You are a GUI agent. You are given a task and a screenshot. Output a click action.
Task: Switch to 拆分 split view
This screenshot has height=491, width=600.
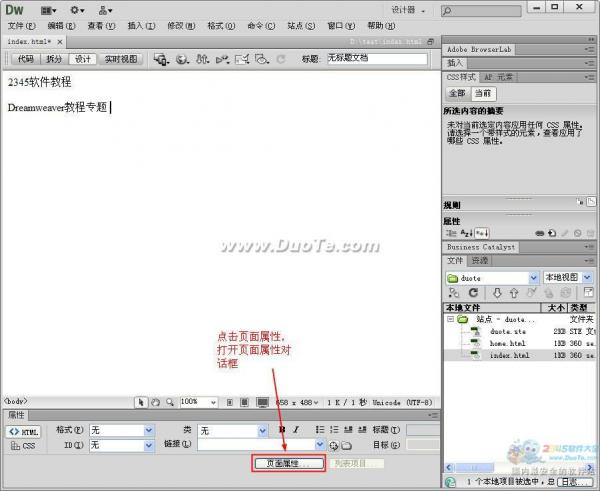(x=54, y=59)
